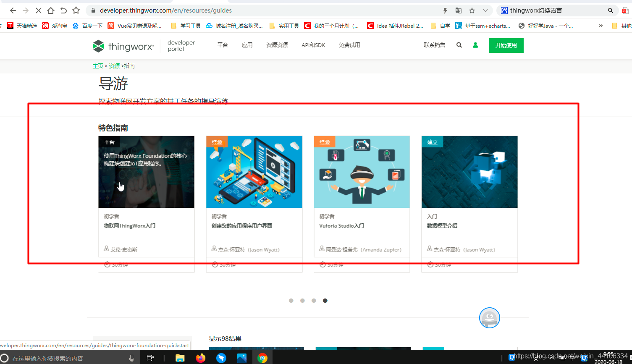Open the 我的三个月计划 bookmark
The image size is (632, 364).
point(332,26)
